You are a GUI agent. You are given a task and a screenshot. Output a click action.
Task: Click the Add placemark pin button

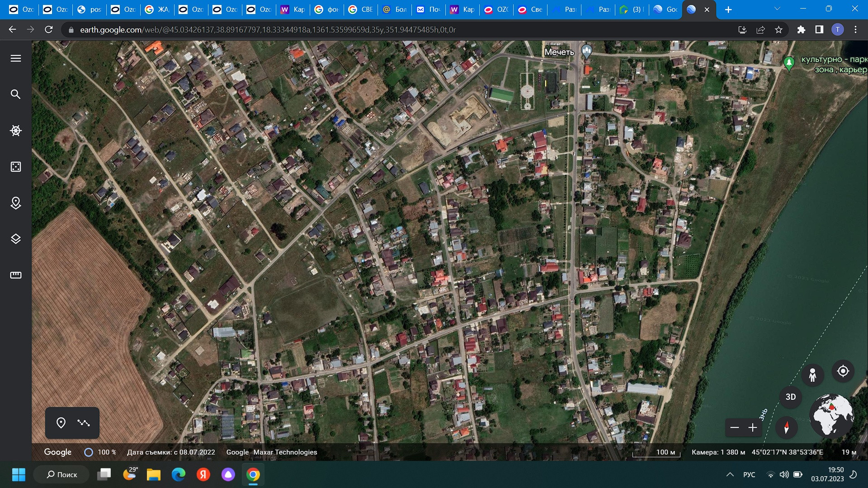tap(61, 423)
